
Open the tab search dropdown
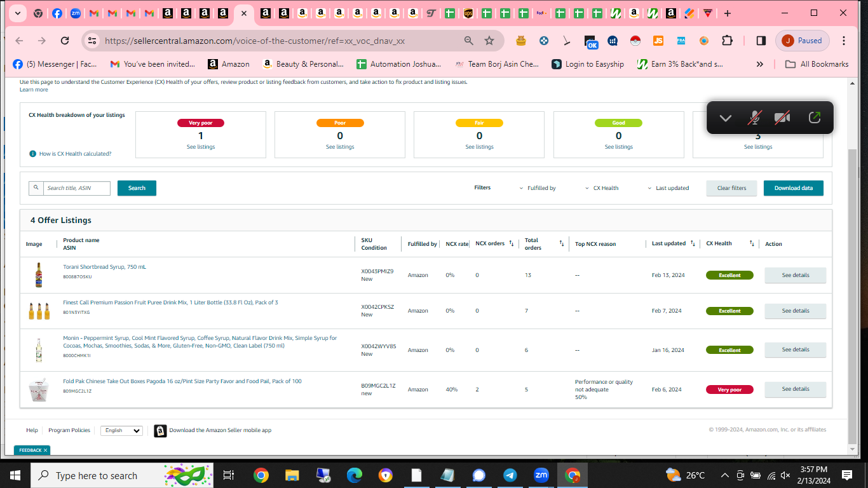pyautogui.click(x=17, y=13)
